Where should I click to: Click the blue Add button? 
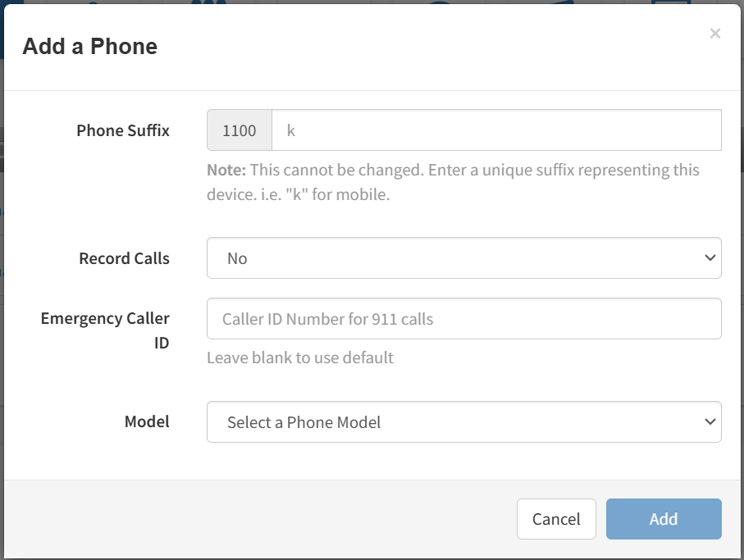coord(664,519)
